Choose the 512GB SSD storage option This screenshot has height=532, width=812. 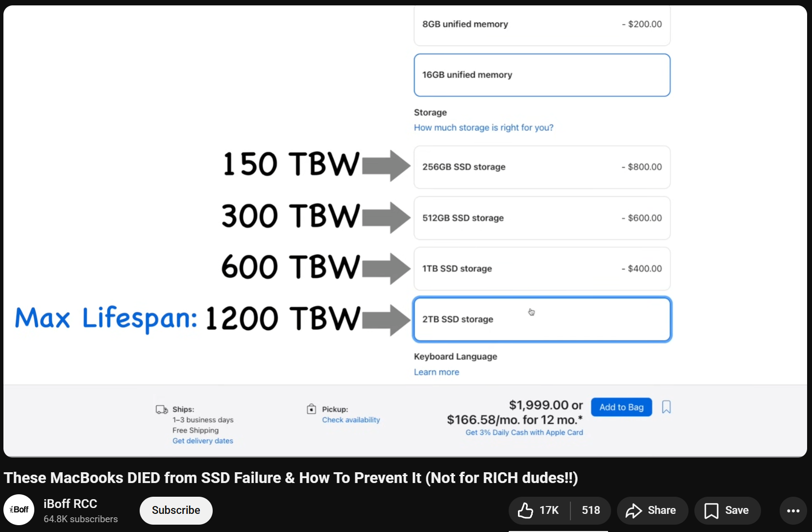click(x=542, y=218)
